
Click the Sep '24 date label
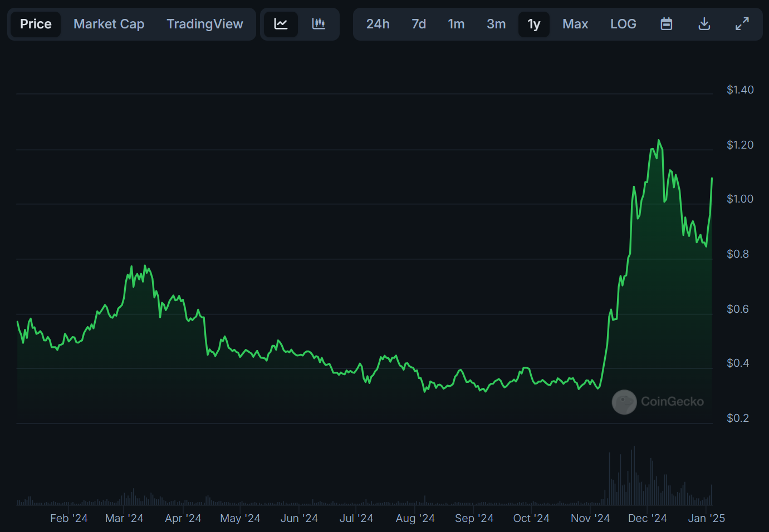(x=474, y=518)
